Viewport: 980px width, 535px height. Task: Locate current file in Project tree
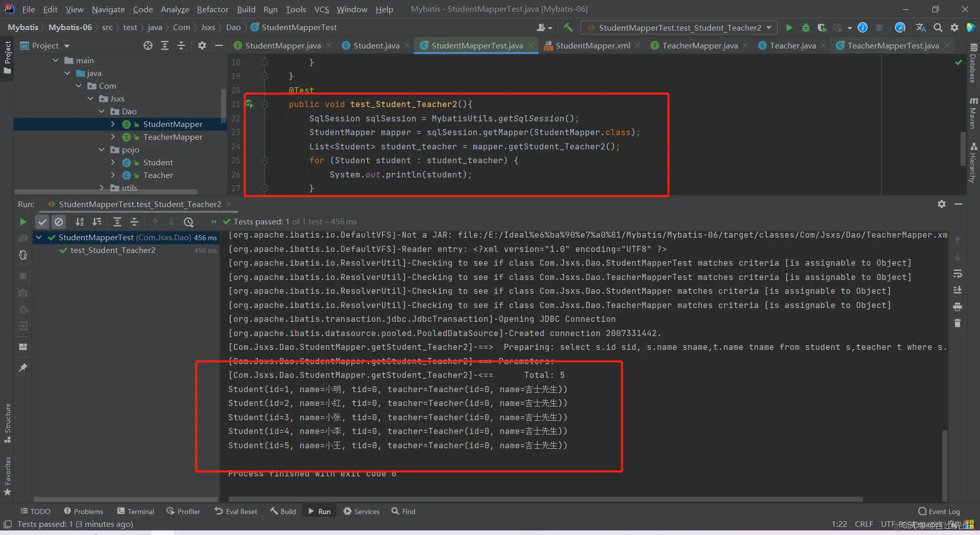(148, 45)
